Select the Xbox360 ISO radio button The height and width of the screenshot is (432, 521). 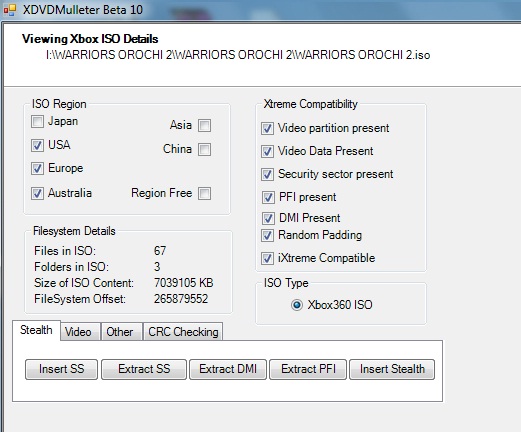[297, 305]
